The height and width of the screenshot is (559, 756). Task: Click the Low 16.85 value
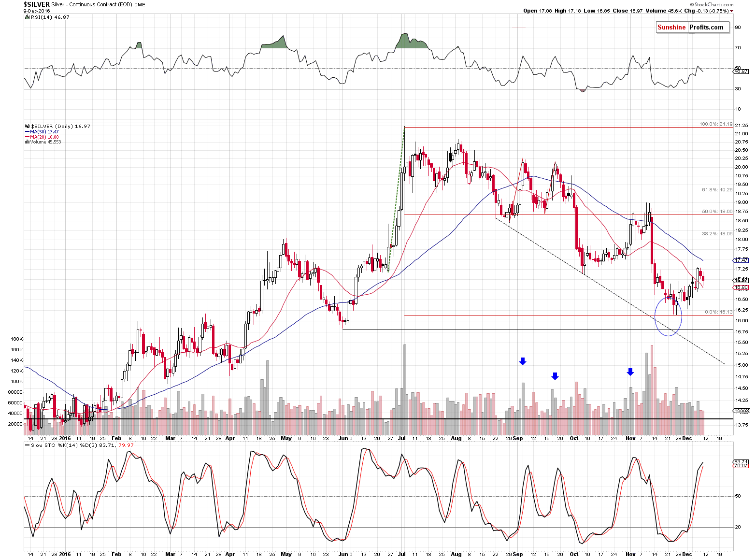(597, 11)
